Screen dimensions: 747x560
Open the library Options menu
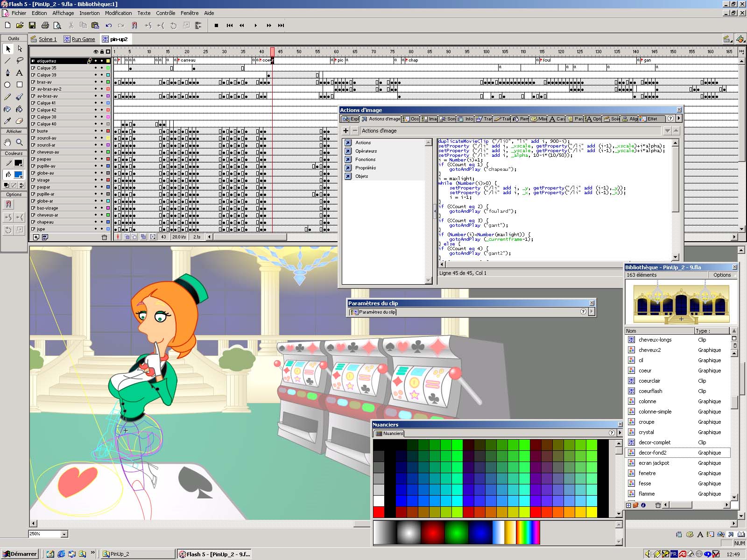pyautogui.click(x=722, y=275)
